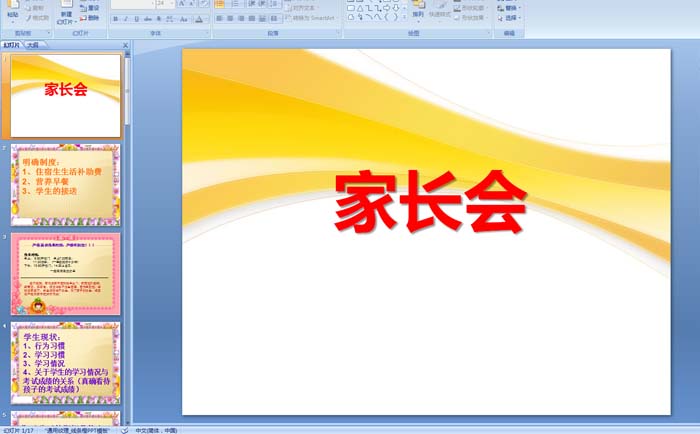Open character spacing options
Image resolution: width=700 pixels, height=434 pixels.
point(170,19)
